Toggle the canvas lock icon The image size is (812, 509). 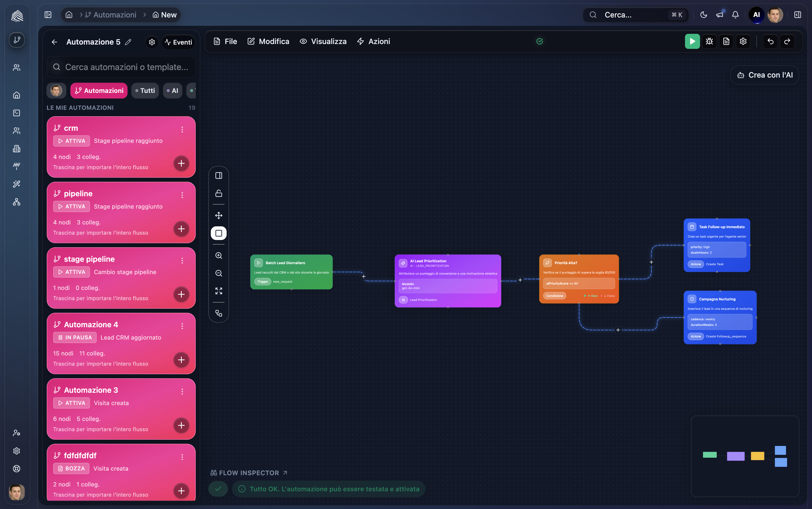click(x=219, y=193)
